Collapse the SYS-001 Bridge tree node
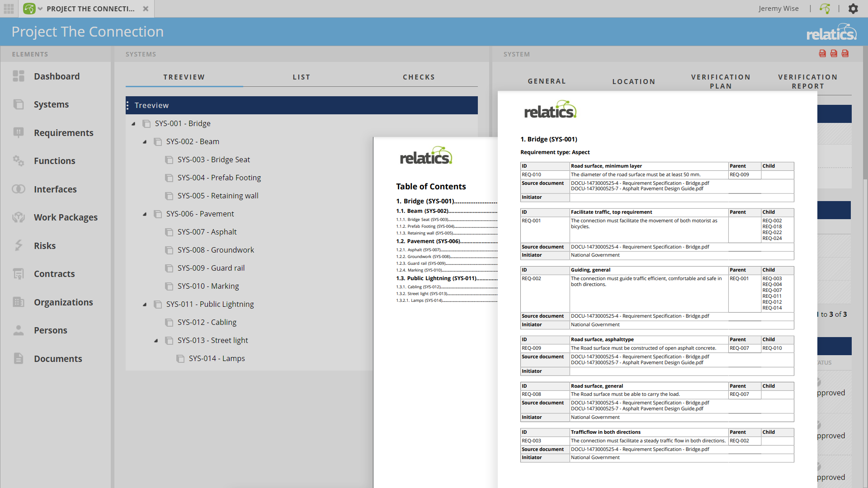The image size is (868, 488). 133,123
